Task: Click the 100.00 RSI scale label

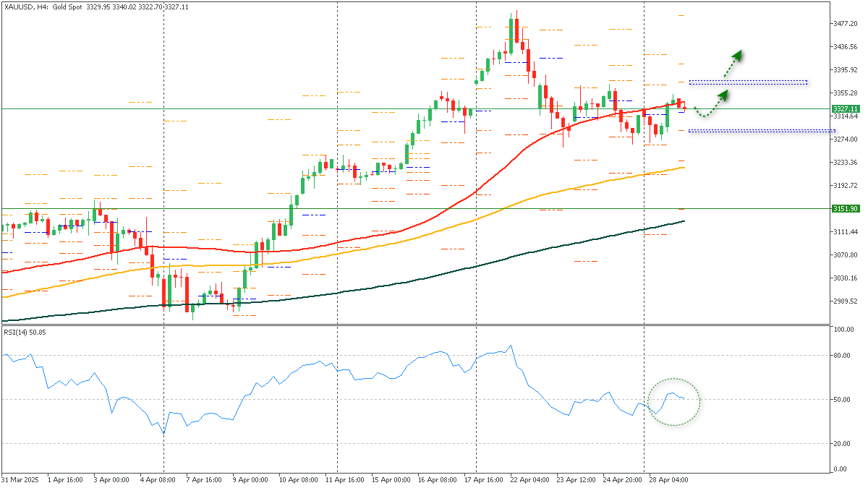Action: pyautogui.click(x=843, y=330)
